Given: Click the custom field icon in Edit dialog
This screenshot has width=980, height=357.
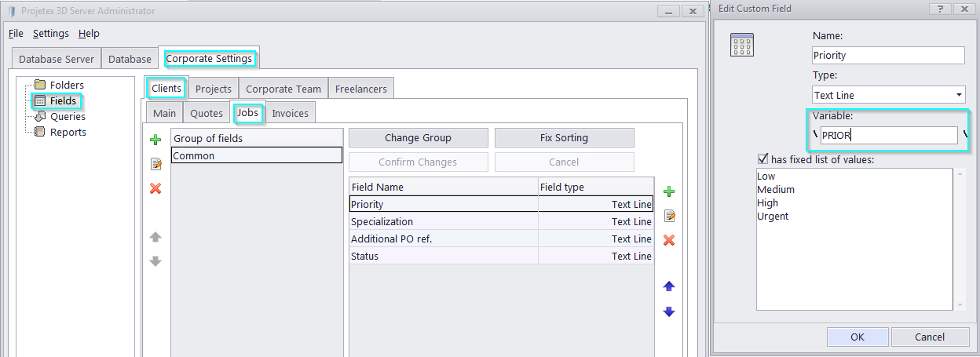Looking at the screenshot, I should [x=742, y=45].
